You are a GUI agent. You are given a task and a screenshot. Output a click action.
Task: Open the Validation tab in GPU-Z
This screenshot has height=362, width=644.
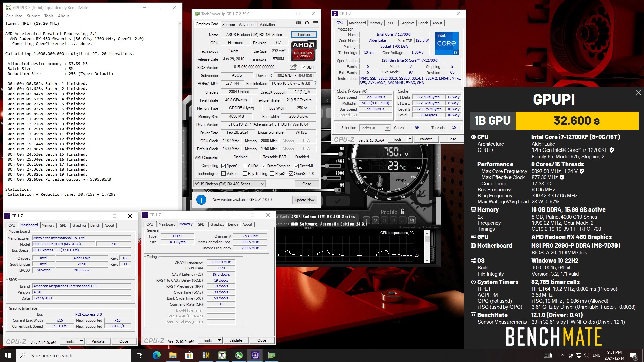click(x=267, y=25)
